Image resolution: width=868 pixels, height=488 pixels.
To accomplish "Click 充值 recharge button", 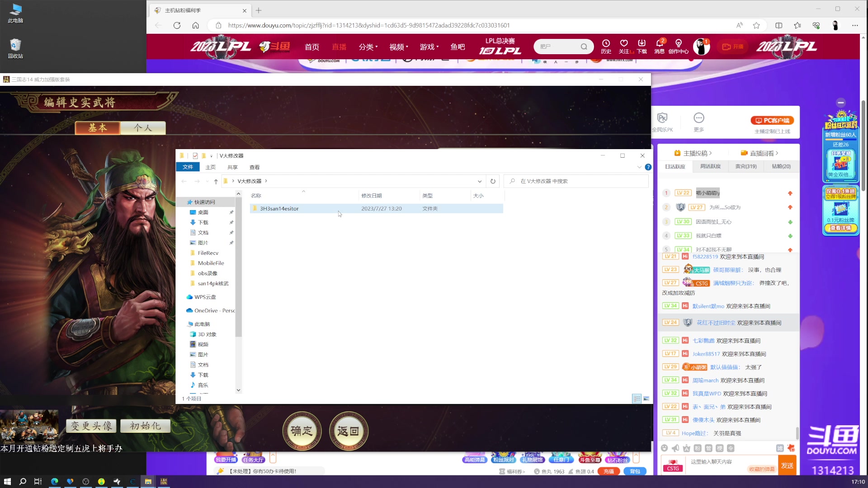I will (609, 471).
